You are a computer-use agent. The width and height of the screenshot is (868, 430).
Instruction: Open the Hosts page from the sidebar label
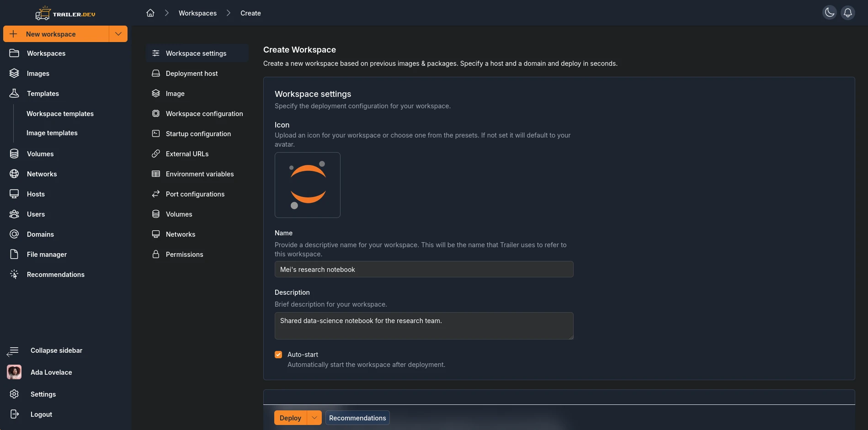coord(36,194)
